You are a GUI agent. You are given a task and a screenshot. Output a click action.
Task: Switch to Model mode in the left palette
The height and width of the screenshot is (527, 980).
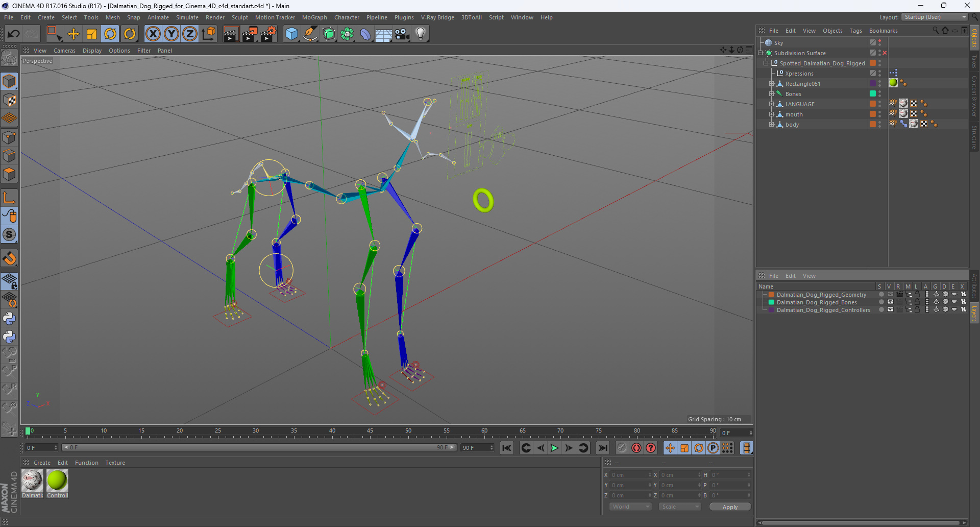9,82
